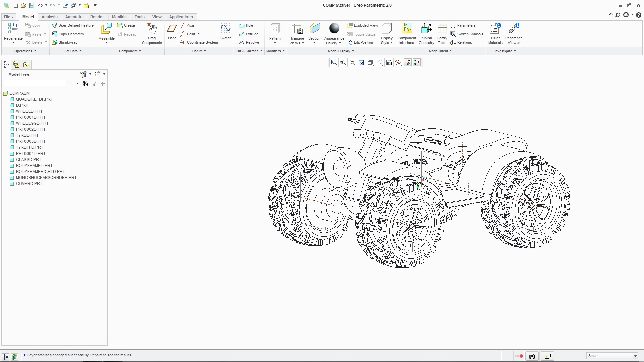This screenshot has height=362, width=644.
Task: Open the Appearance Gallery sphere
Action: [334, 28]
